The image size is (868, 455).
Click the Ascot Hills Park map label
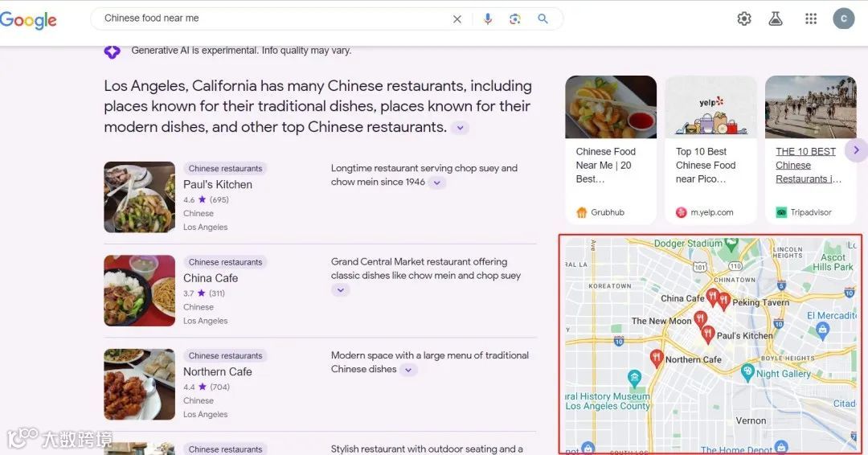(x=833, y=262)
